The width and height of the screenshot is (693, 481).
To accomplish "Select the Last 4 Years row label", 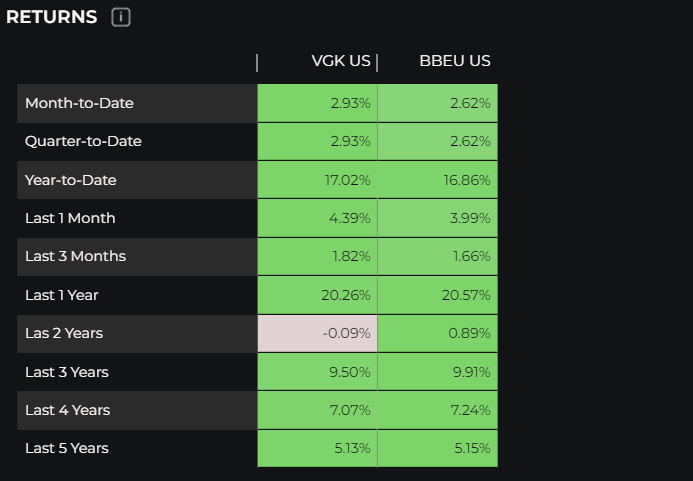I will 67,410.
